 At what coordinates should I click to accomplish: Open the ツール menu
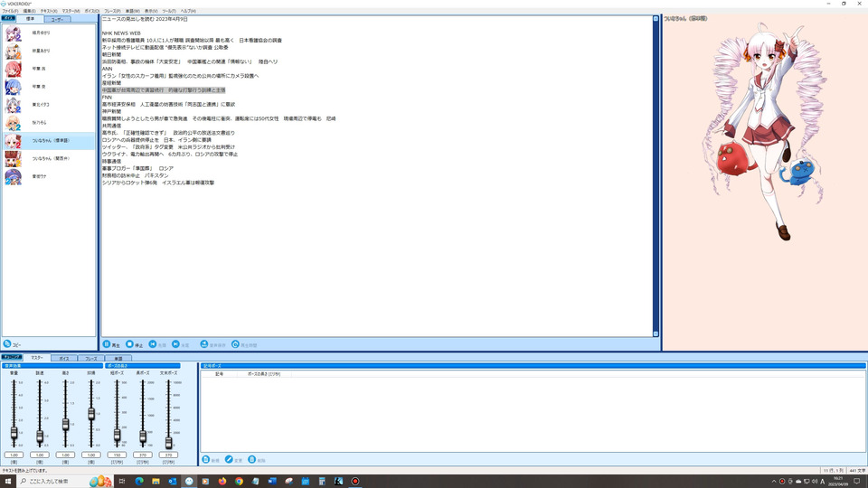[x=169, y=11]
